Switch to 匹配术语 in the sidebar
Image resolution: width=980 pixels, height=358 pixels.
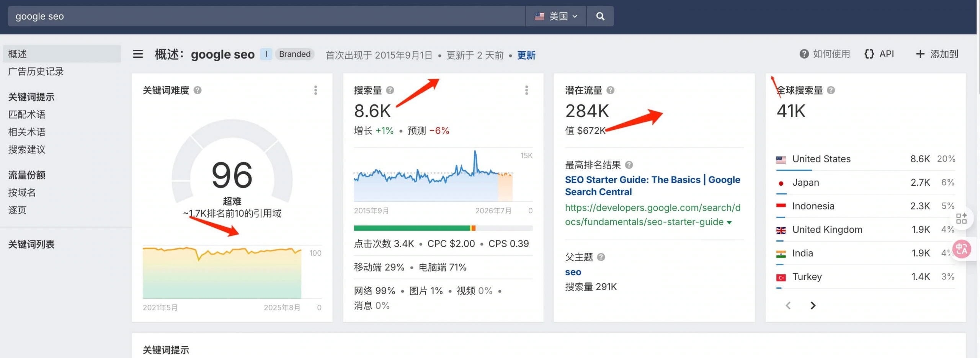pyautogui.click(x=26, y=114)
